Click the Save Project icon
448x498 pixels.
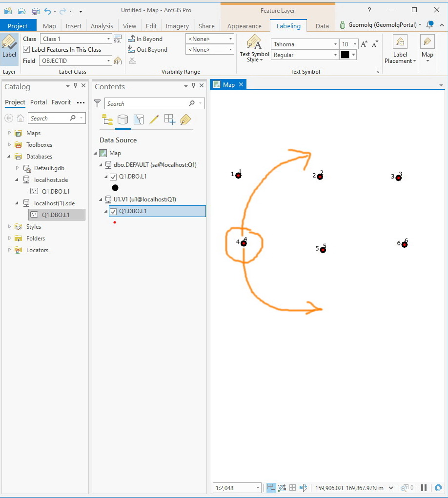35,11
